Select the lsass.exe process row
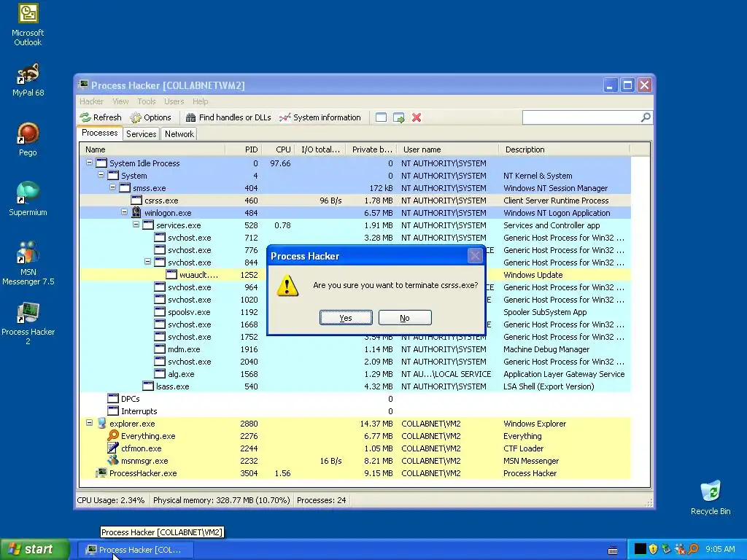747x560 pixels. (x=355, y=386)
